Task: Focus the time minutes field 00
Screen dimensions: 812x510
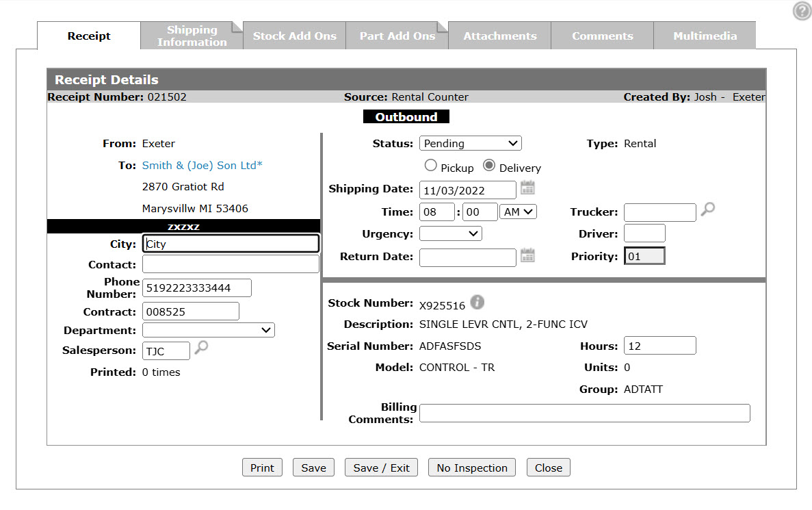Action: [x=480, y=212]
